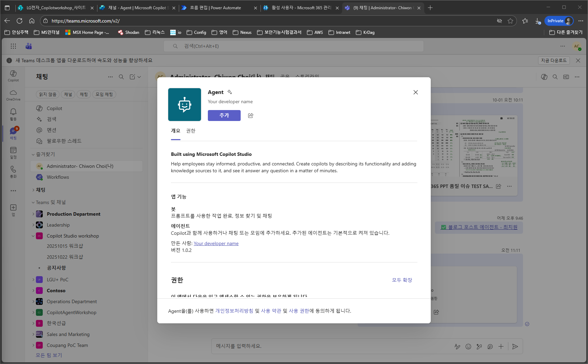The height and width of the screenshot is (364, 588).
Task: Open OneDrive in the Teams left rail
Action: pos(13,95)
